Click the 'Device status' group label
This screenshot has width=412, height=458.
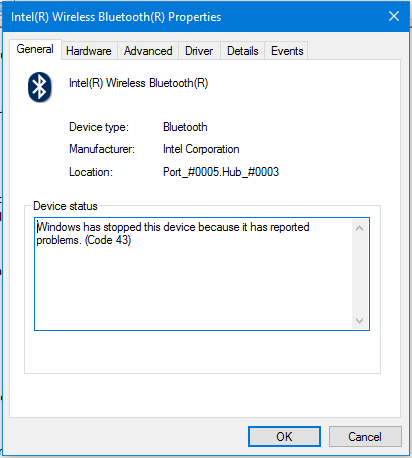[65, 206]
